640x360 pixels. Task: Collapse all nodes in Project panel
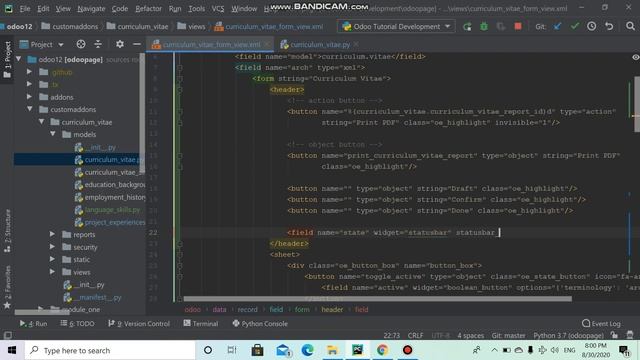click(98, 44)
